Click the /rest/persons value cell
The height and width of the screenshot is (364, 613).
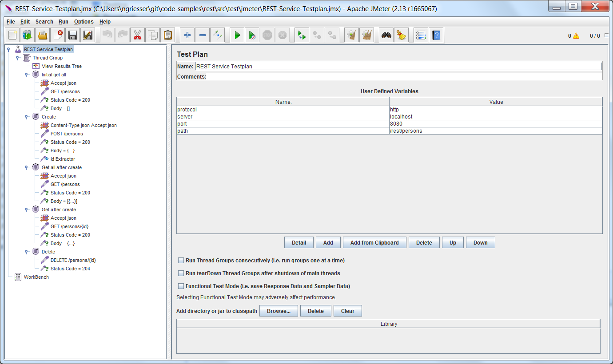coord(496,131)
